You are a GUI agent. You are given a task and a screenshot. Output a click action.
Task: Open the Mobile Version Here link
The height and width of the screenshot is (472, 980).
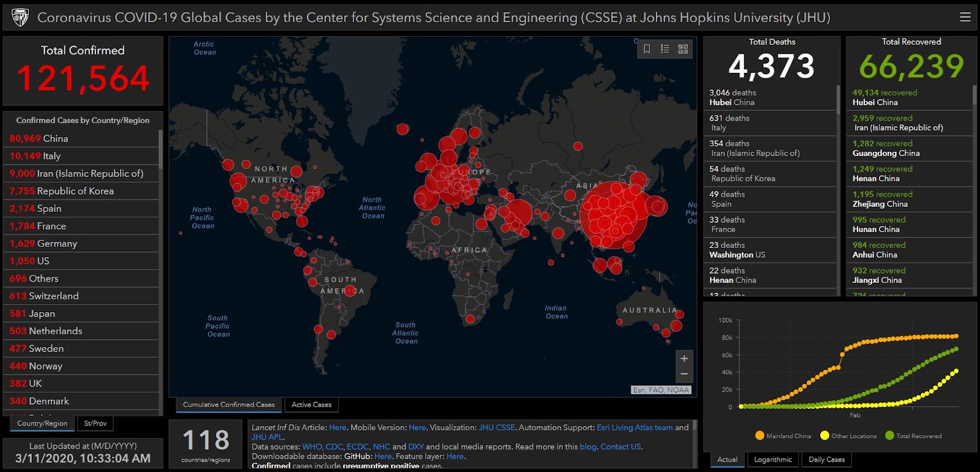[x=417, y=427]
